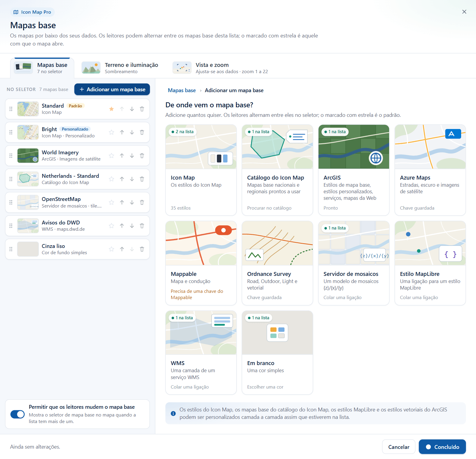Image resolution: width=476 pixels, height=459 pixels.
Task: Star OpenStreetMap as default basemap
Action: coord(112,202)
